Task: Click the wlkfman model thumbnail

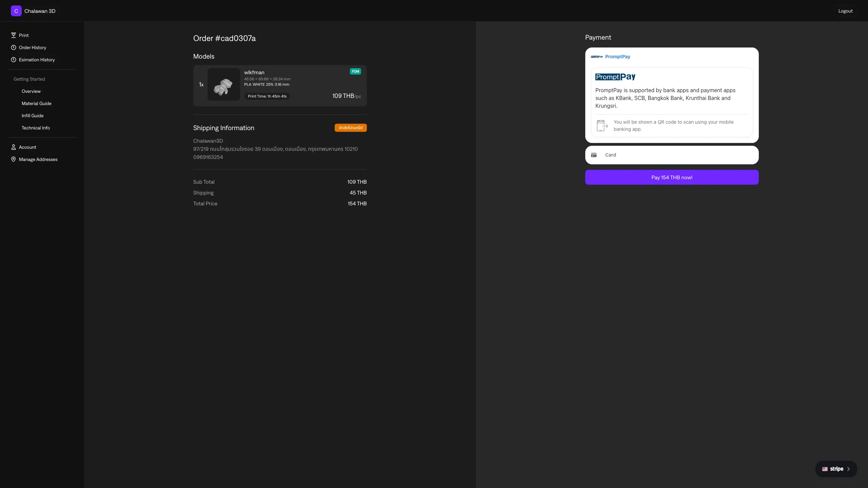Action: [223, 84]
